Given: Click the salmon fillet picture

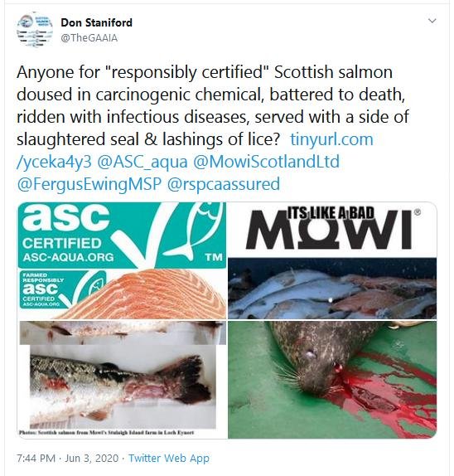Looking at the screenshot, I should 146,294.
